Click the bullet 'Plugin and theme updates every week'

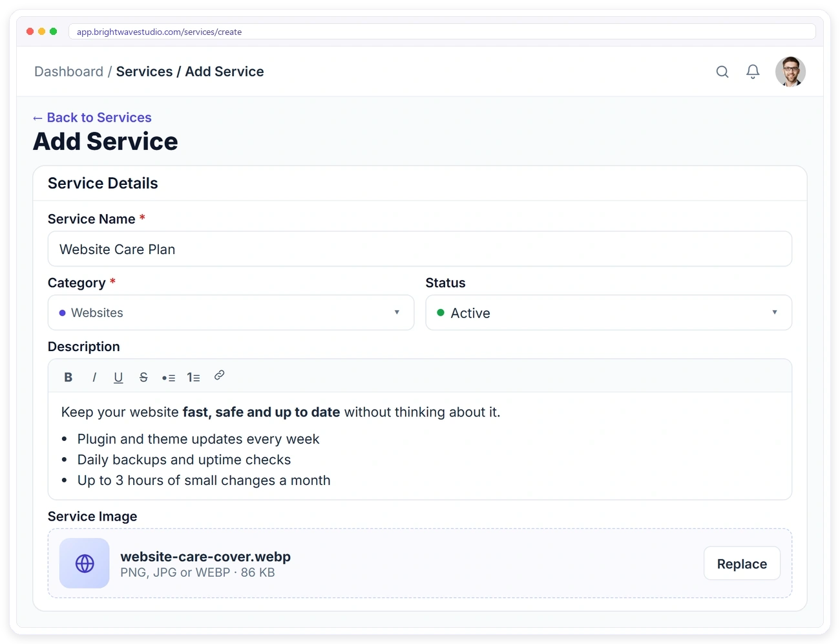(x=198, y=439)
